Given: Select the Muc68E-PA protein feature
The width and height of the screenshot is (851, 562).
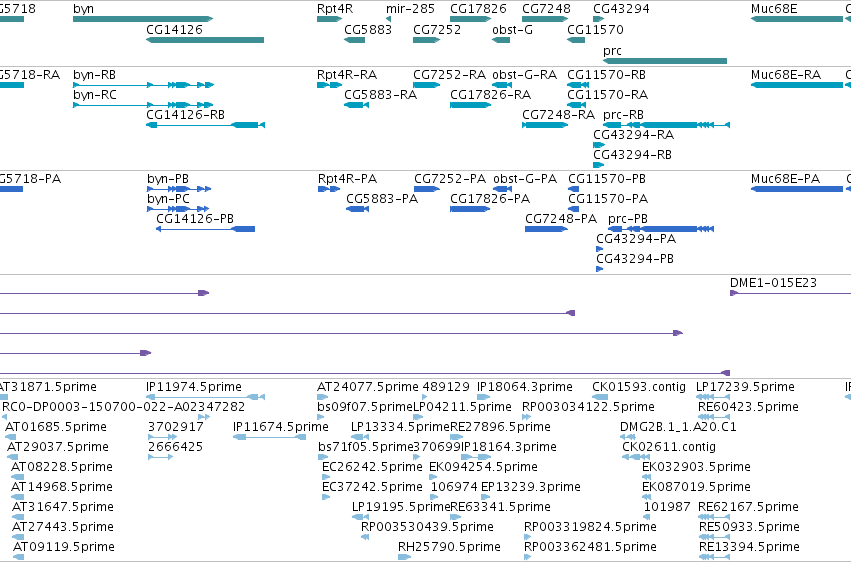Looking at the screenshot, I should pyautogui.click(x=797, y=189).
